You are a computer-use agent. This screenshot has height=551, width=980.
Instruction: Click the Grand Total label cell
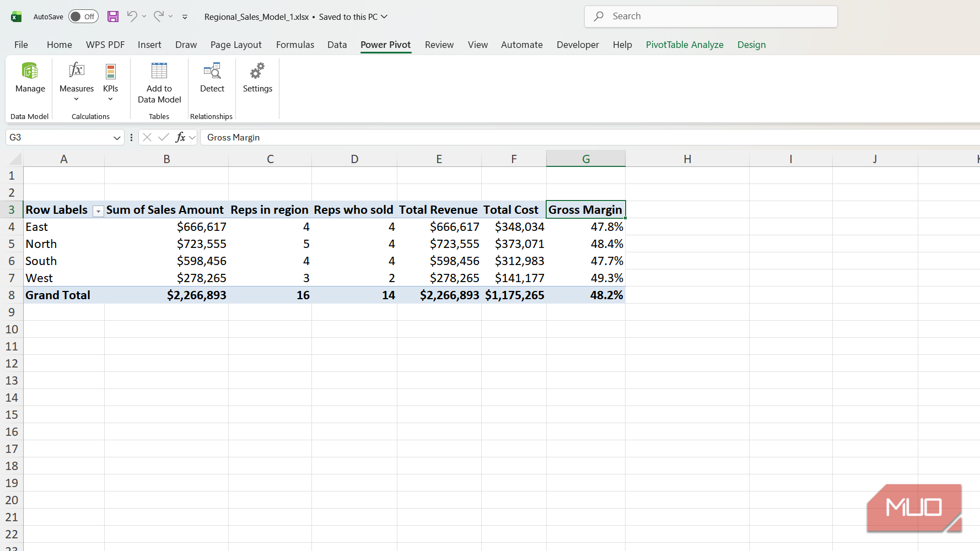[64, 295]
